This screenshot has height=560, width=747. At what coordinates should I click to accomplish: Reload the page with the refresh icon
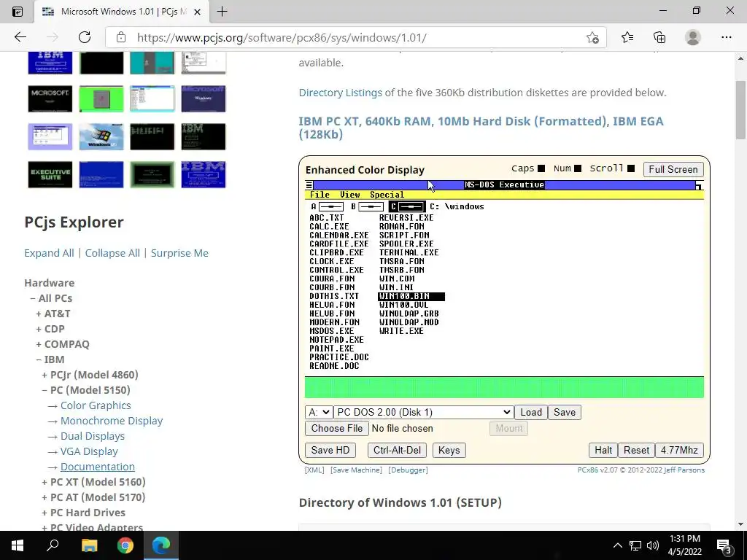(85, 37)
